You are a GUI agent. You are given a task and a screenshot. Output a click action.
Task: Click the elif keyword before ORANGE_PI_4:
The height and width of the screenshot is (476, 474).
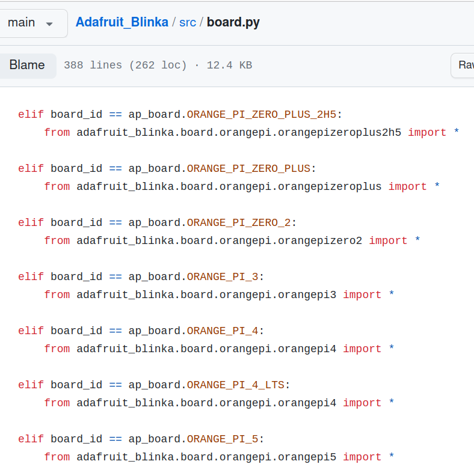[31, 331]
